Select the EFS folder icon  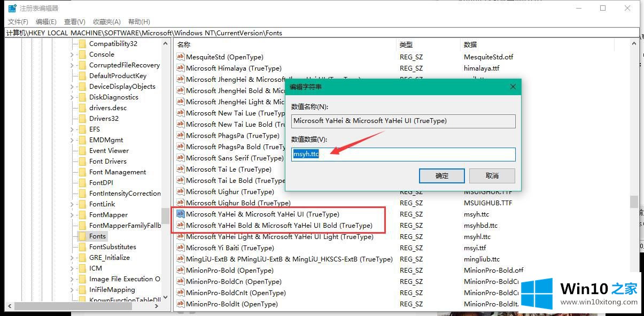[82, 129]
